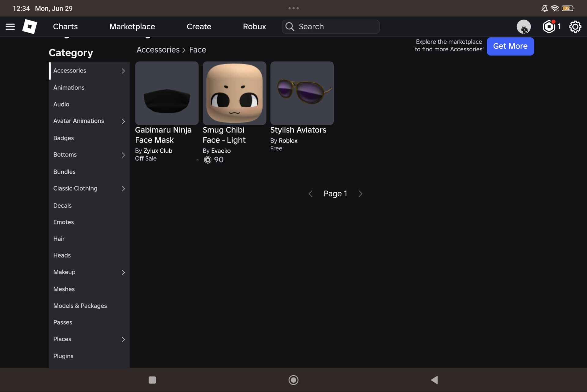The height and width of the screenshot is (392, 587).
Task: Expand Classic Clothing chevron
Action: click(x=123, y=189)
